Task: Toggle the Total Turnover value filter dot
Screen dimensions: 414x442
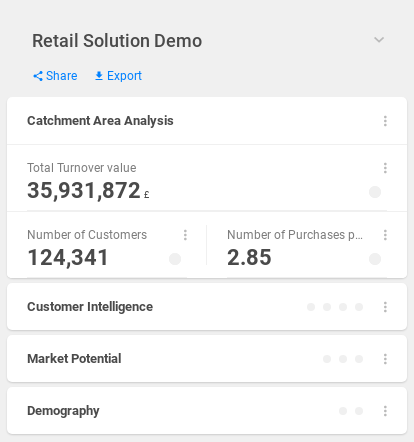Action: click(x=375, y=192)
